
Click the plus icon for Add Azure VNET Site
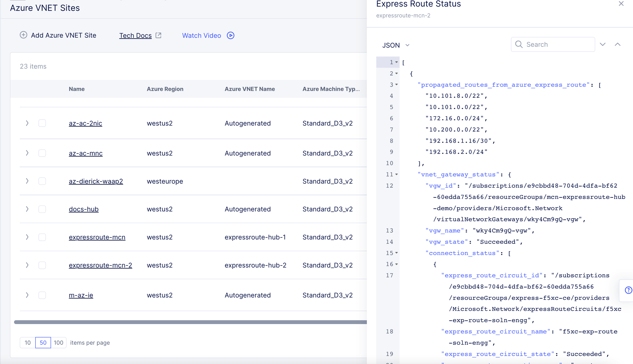pos(23,35)
